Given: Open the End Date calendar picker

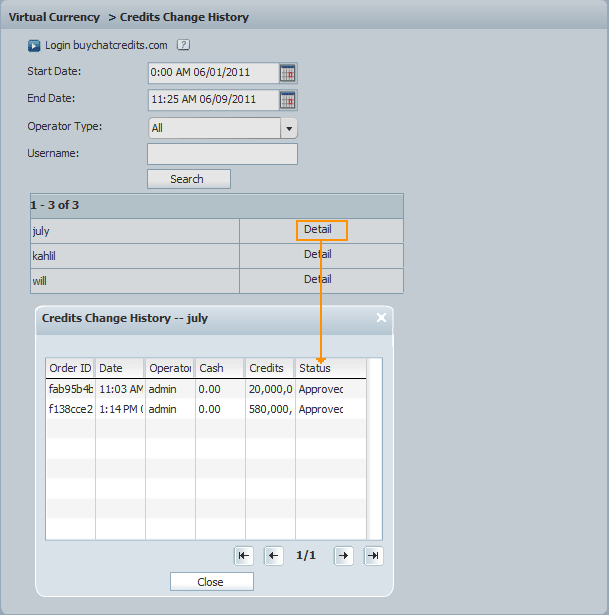Looking at the screenshot, I should pyautogui.click(x=288, y=100).
